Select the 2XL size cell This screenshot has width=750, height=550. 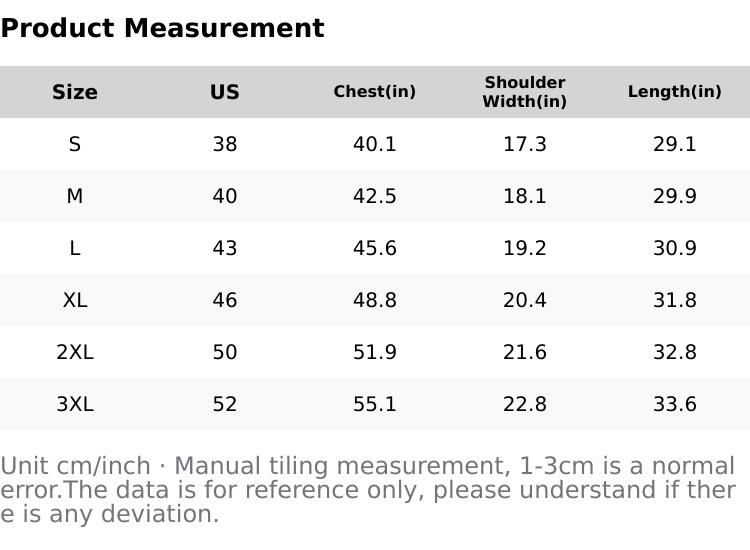click(75, 352)
